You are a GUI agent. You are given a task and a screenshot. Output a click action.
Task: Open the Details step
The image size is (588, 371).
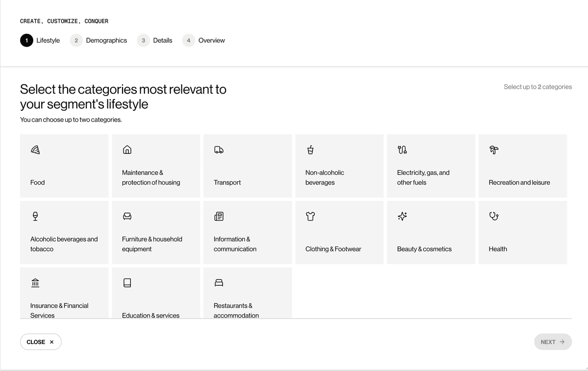pos(155,41)
